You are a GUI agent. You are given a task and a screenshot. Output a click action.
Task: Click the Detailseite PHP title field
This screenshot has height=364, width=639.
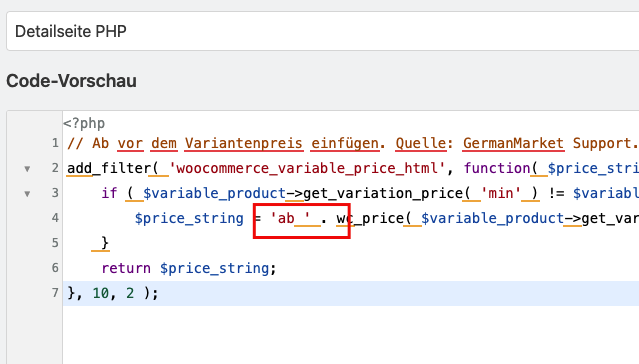point(322,31)
